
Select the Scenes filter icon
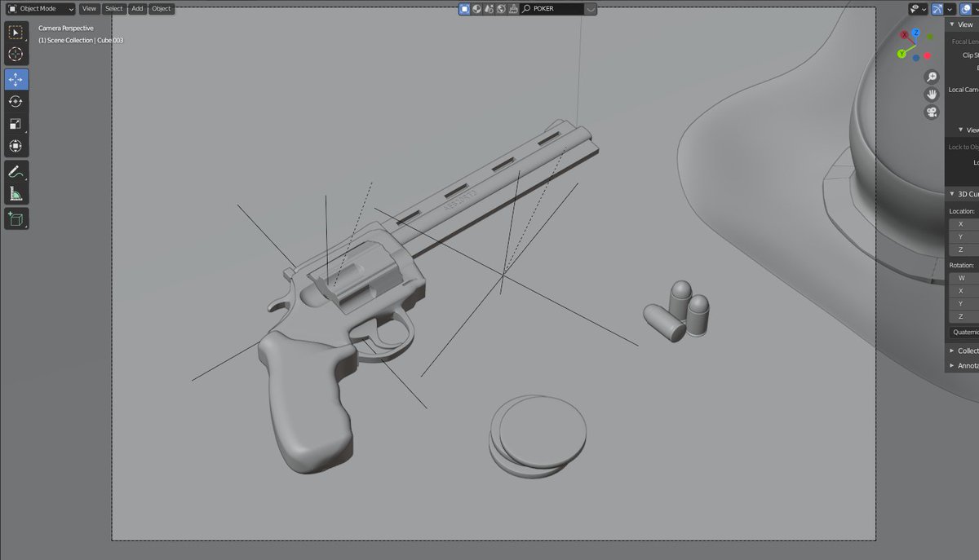pos(476,9)
